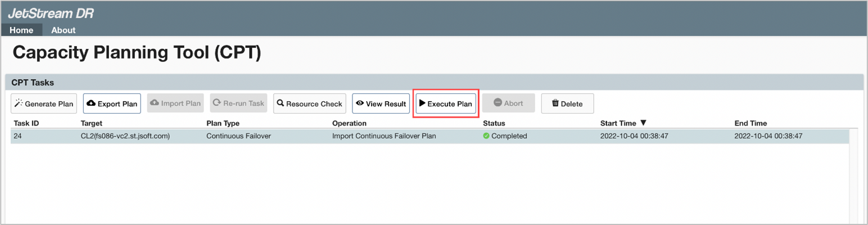
Task: Click the green Completed status icon
Action: tap(486, 136)
